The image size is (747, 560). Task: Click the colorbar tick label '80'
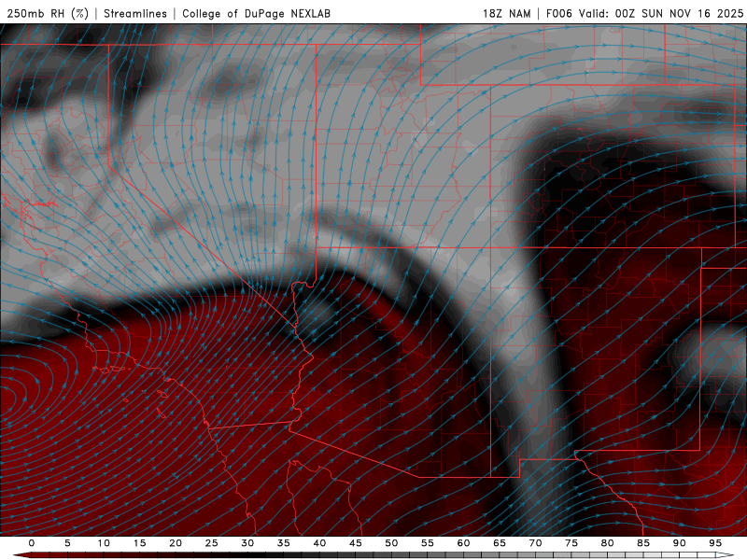pyautogui.click(x=607, y=543)
